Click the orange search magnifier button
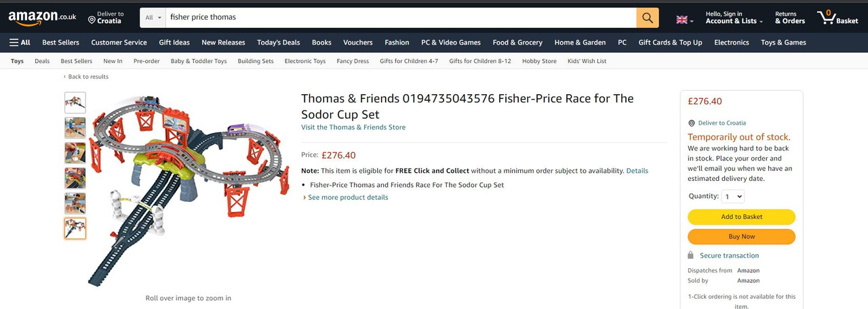This screenshot has width=868, height=309. [648, 18]
